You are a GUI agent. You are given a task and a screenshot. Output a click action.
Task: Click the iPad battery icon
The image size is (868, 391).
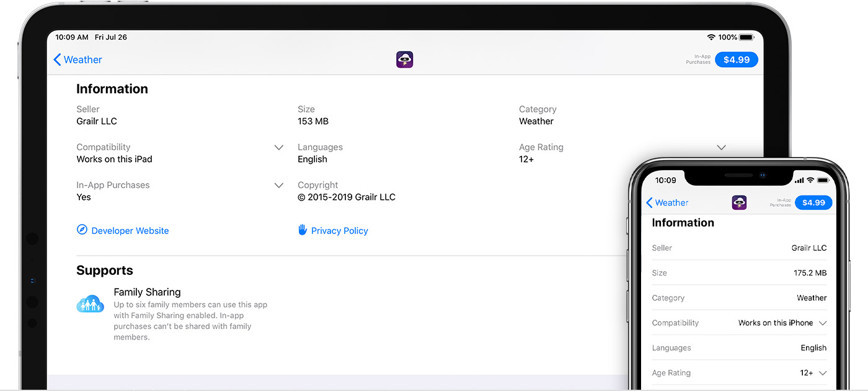746,37
